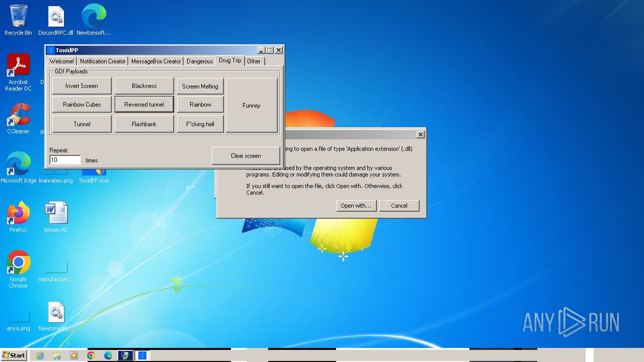This screenshot has width=644, height=362.
Task: Close the .dll warning dialog
Action: 421,134
